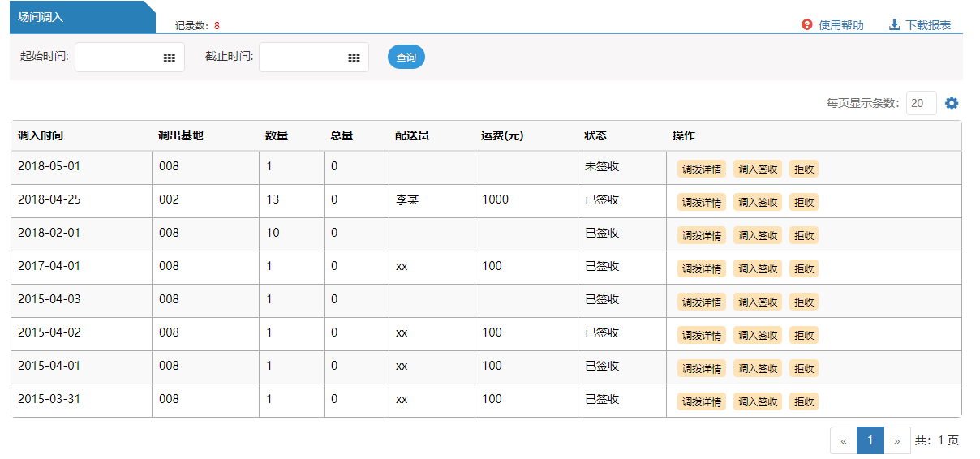
Task: Open 调拨详情 for the 2018-05-01 record
Action: coord(702,169)
